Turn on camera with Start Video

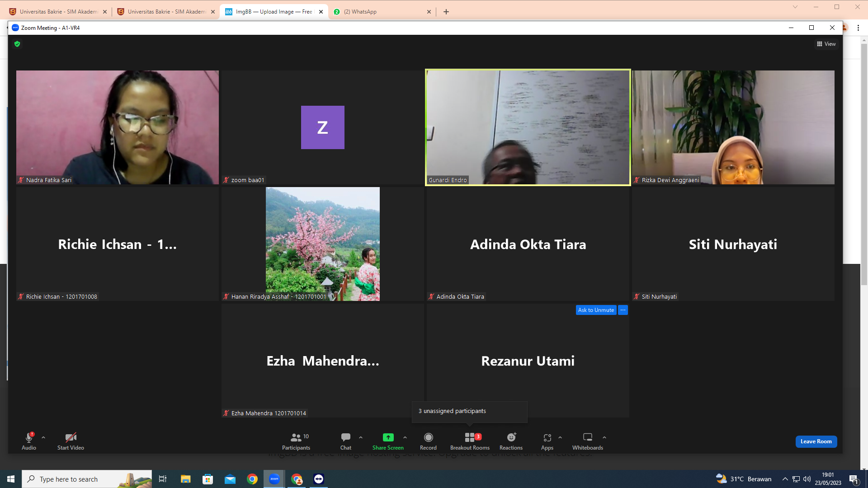71,441
